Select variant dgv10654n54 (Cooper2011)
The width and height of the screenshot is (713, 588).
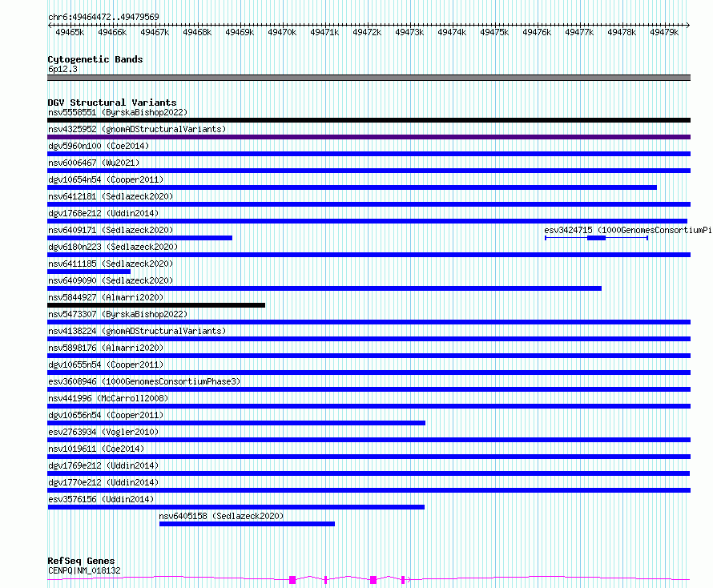click(x=106, y=179)
